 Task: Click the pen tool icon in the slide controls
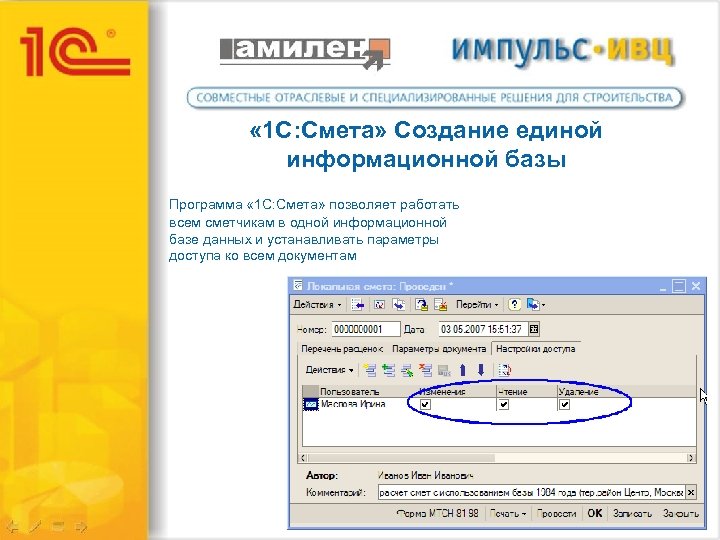[35, 526]
